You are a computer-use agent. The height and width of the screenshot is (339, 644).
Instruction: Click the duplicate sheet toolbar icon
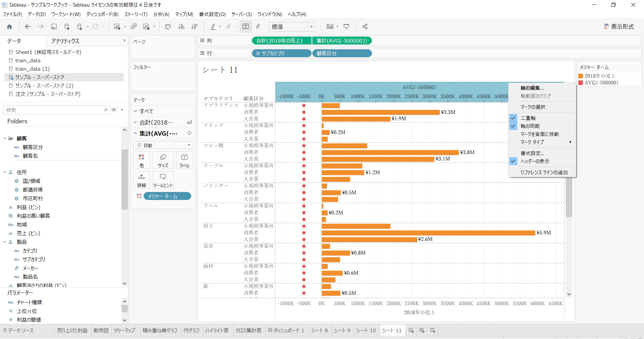(133, 26)
